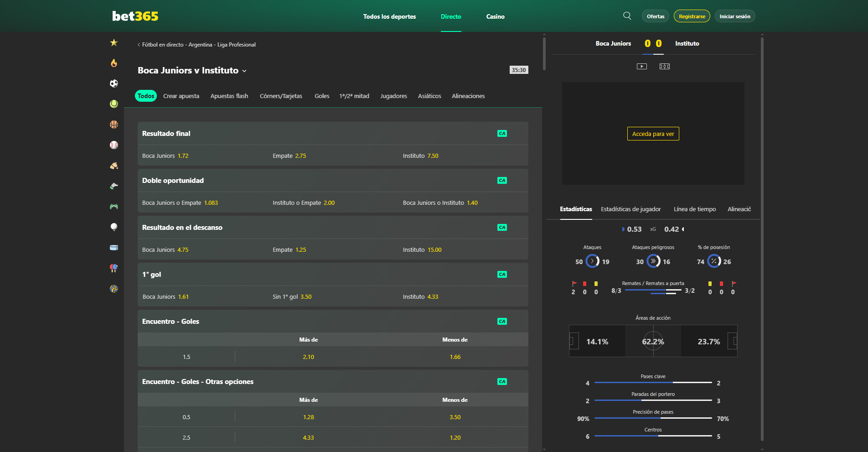This screenshot has width=868, height=452.
Task: Switch to the Córners/Tarjetas tab
Action: [x=281, y=96]
